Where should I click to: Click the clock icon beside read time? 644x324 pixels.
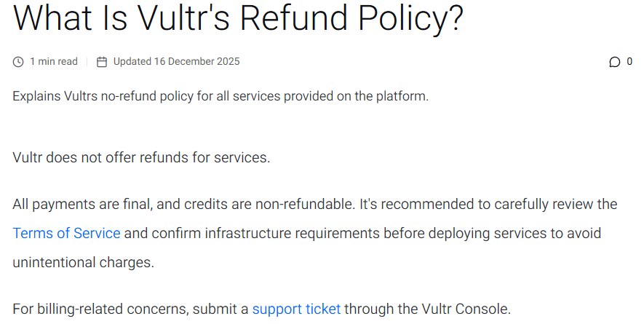(18, 62)
